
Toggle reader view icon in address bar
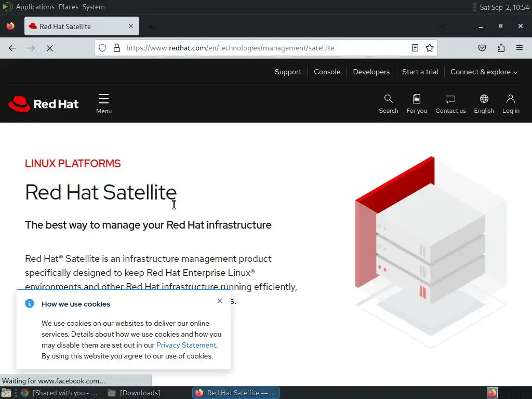click(415, 48)
